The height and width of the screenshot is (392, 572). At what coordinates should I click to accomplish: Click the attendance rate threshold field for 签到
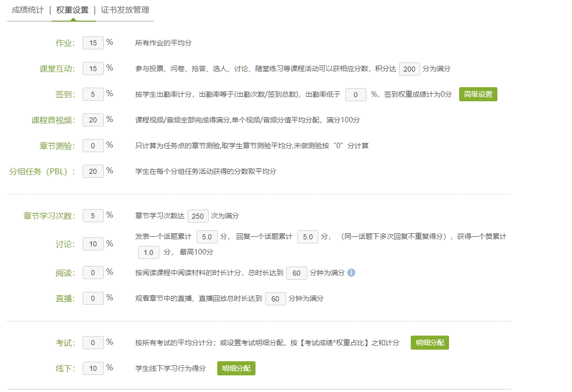point(355,95)
